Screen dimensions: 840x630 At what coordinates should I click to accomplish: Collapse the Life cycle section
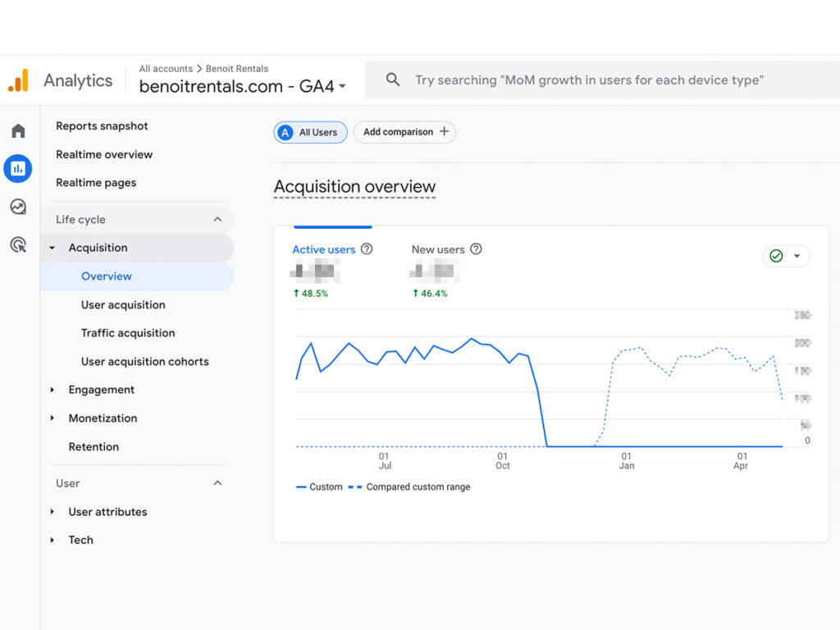point(217,220)
